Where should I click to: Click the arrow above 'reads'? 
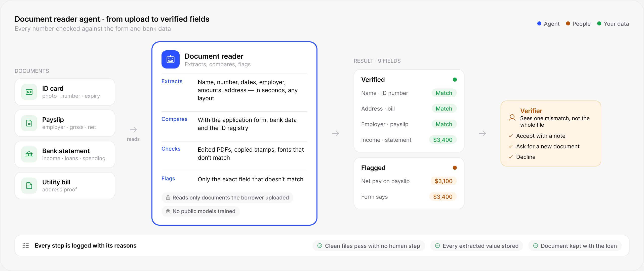tap(133, 130)
